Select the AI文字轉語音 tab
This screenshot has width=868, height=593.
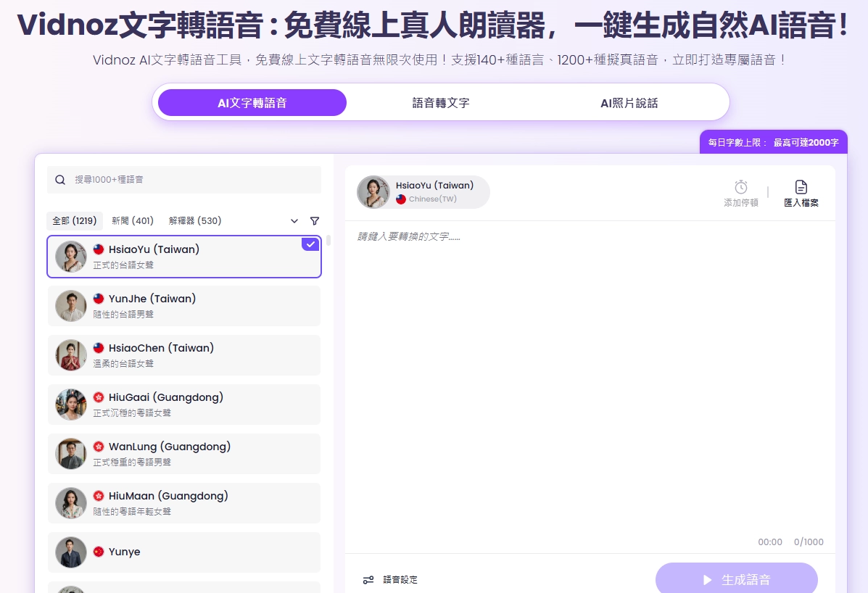pos(252,103)
